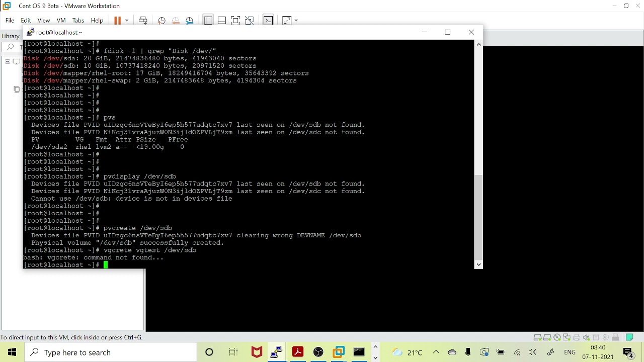The height and width of the screenshot is (362, 644).
Task: Open Cortana circle icon
Action: tap(210, 352)
